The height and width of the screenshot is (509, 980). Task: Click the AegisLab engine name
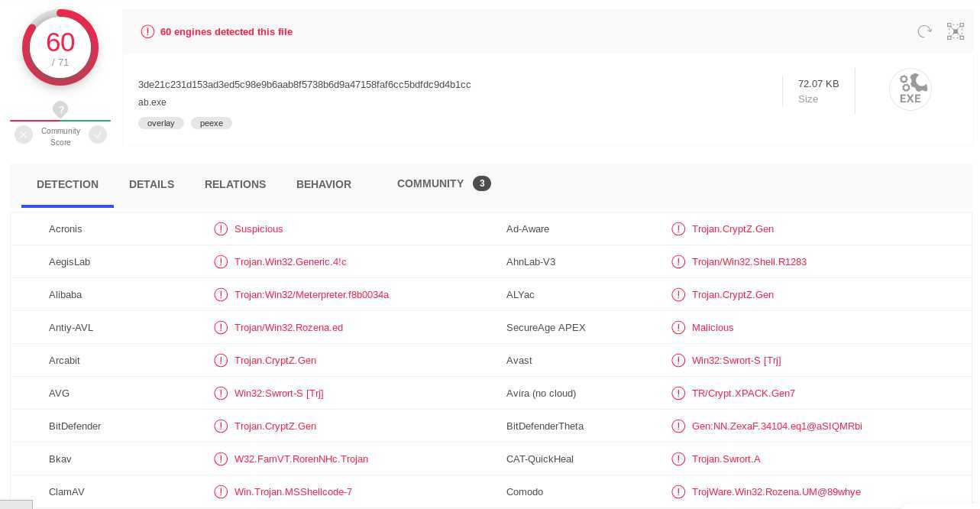[x=70, y=262]
